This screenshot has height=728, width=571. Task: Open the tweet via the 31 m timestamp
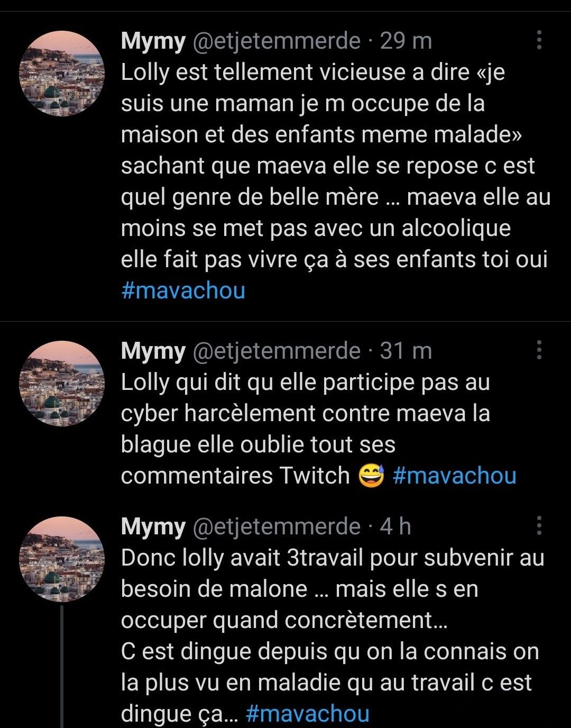pos(406,351)
